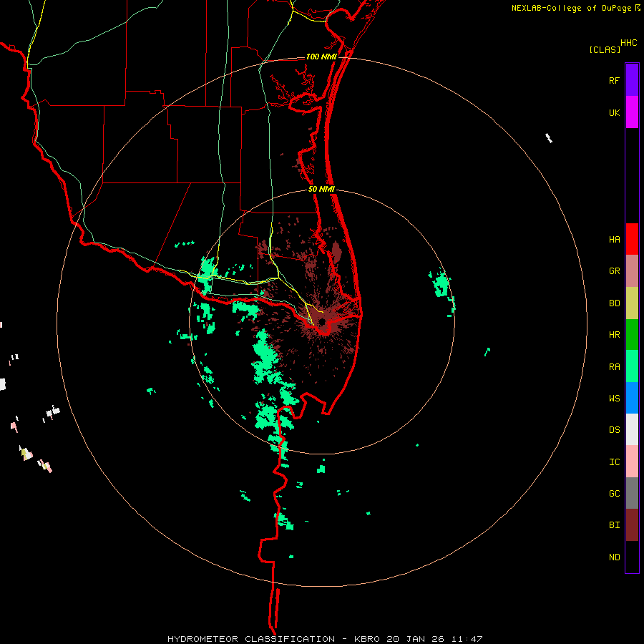Click the IC light-pink legend swatch

click(x=632, y=462)
